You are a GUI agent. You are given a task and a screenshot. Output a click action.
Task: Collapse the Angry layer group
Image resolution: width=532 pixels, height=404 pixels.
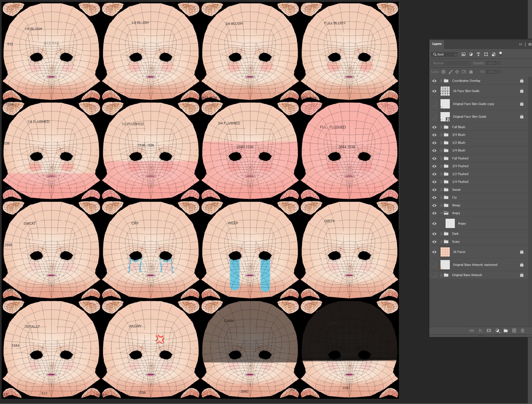click(441, 213)
